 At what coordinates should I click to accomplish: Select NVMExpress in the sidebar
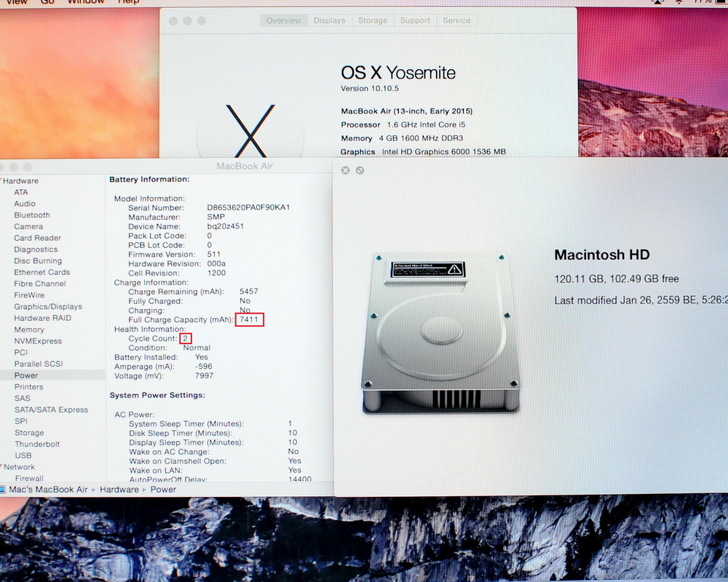click(x=38, y=340)
